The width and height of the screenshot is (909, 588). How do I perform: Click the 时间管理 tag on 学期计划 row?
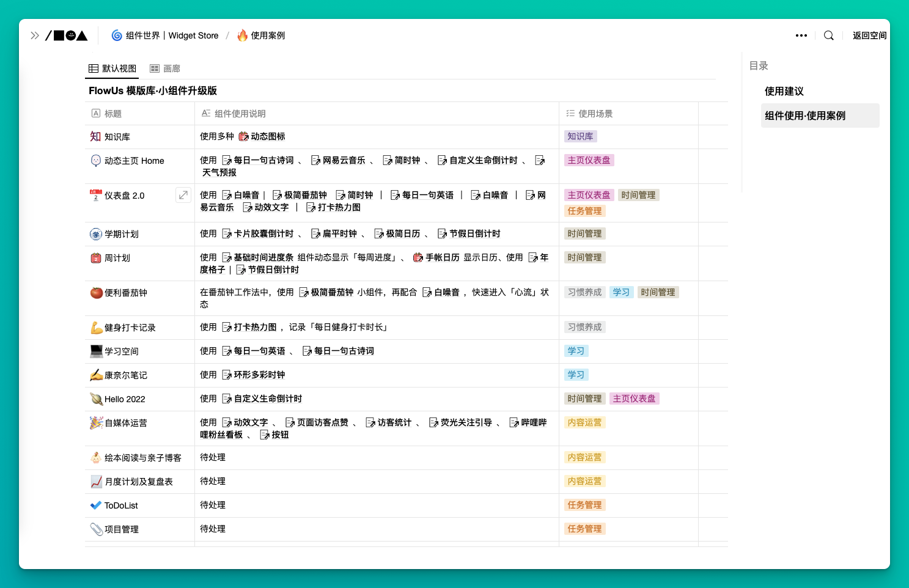point(584,233)
